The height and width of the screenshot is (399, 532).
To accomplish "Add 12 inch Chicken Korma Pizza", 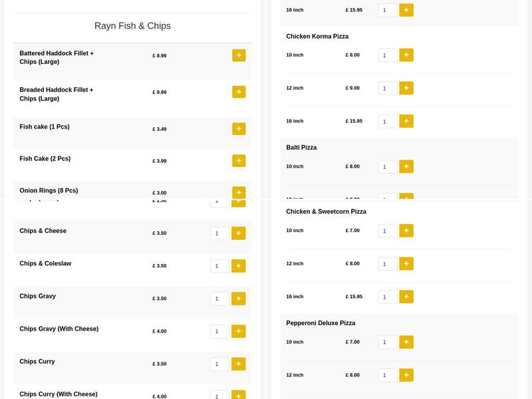I will click(x=406, y=88).
